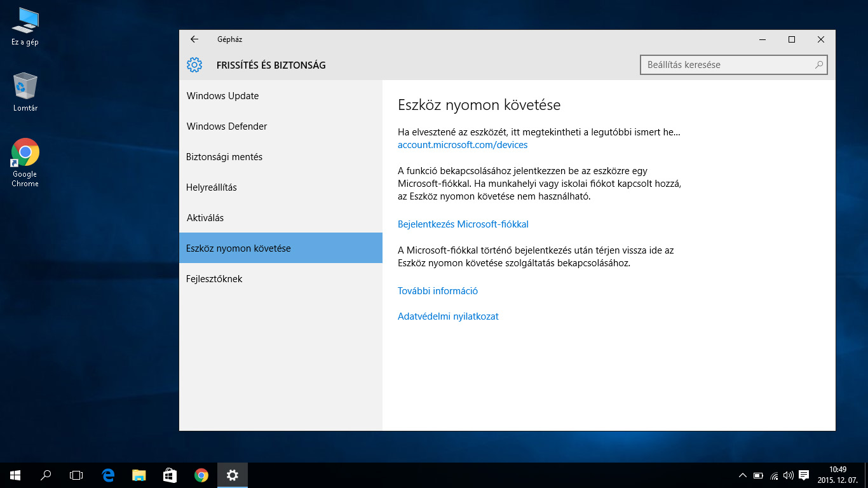Viewport: 868px width, 488px height.
Task: Click the settings gear icon beside heading
Action: click(194, 65)
